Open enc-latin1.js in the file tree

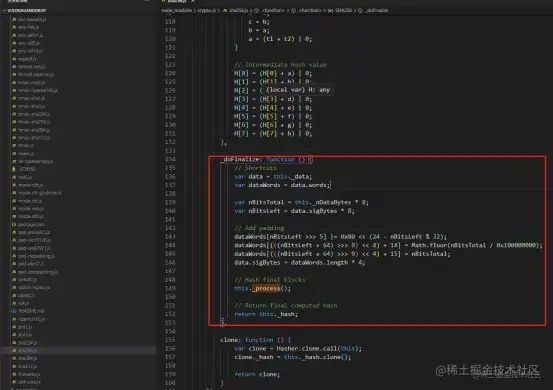click(x=30, y=35)
